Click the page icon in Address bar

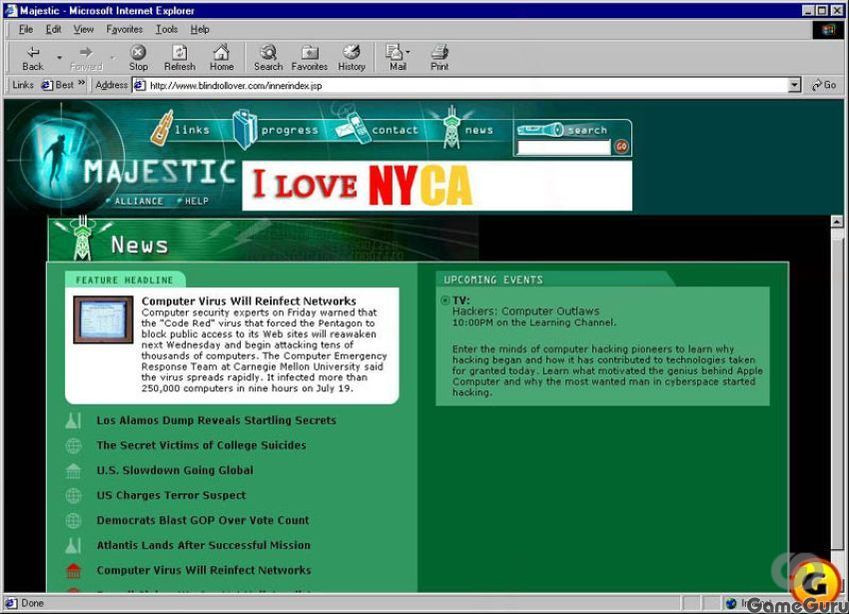(140, 86)
